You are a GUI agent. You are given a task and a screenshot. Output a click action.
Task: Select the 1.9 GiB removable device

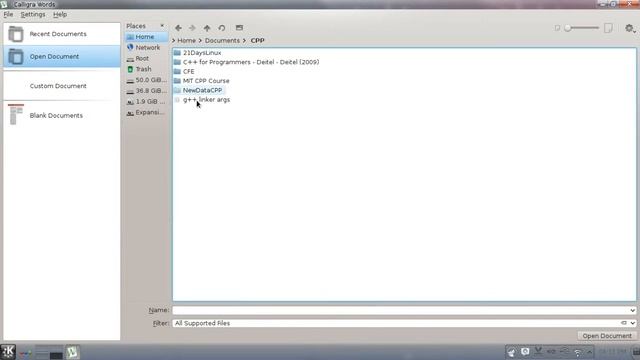click(x=146, y=101)
